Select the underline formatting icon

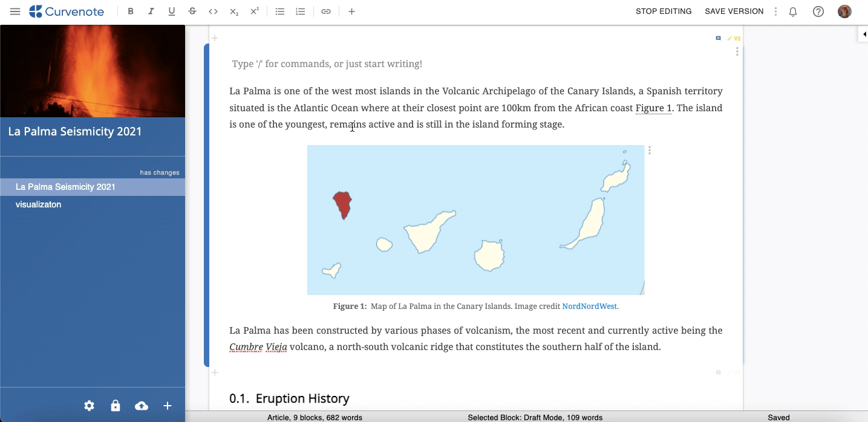click(x=172, y=11)
